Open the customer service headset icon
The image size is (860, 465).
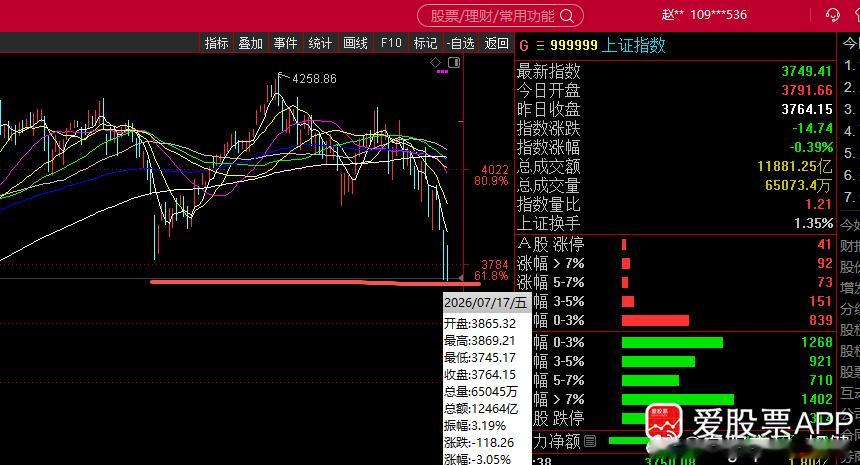pyautogui.click(x=833, y=15)
